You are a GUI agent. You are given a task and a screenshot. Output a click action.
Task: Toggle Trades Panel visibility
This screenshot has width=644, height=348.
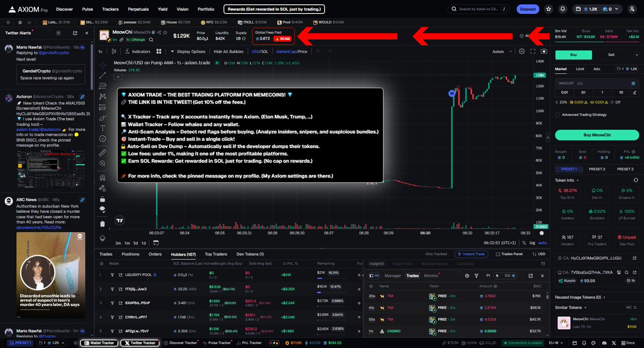point(509,254)
